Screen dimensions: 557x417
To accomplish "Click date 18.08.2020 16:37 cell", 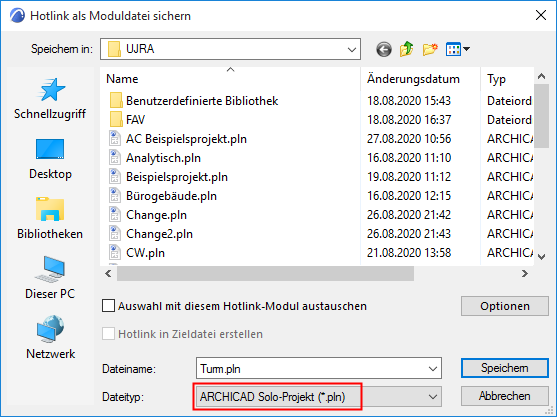I will tap(409, 120).
